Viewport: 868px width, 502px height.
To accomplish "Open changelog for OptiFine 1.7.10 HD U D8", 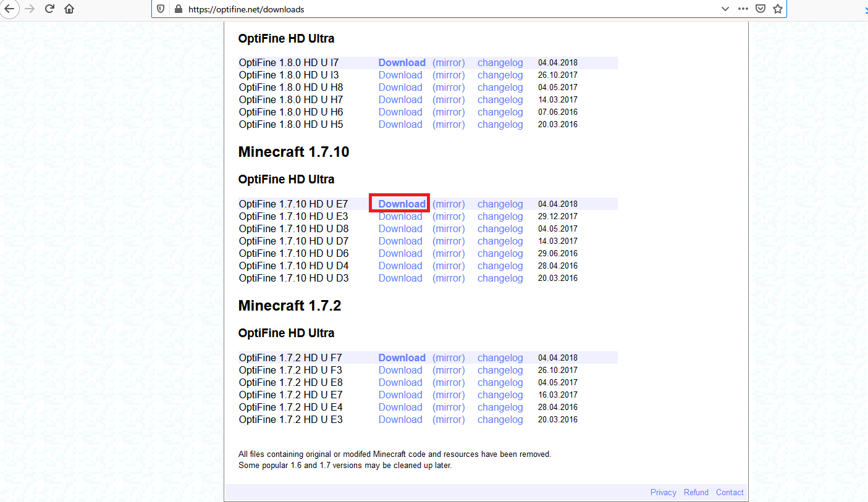I will [x=500, y=228].
